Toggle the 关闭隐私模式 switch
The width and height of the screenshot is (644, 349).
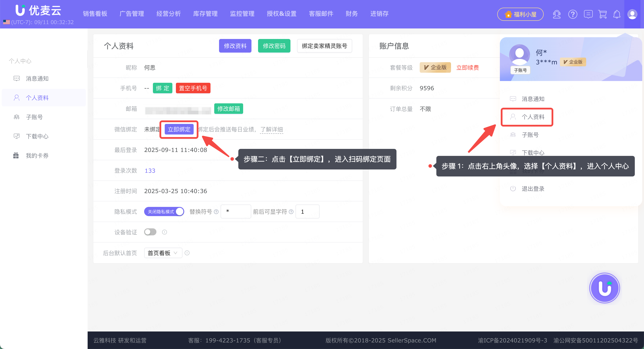point(164,211)
